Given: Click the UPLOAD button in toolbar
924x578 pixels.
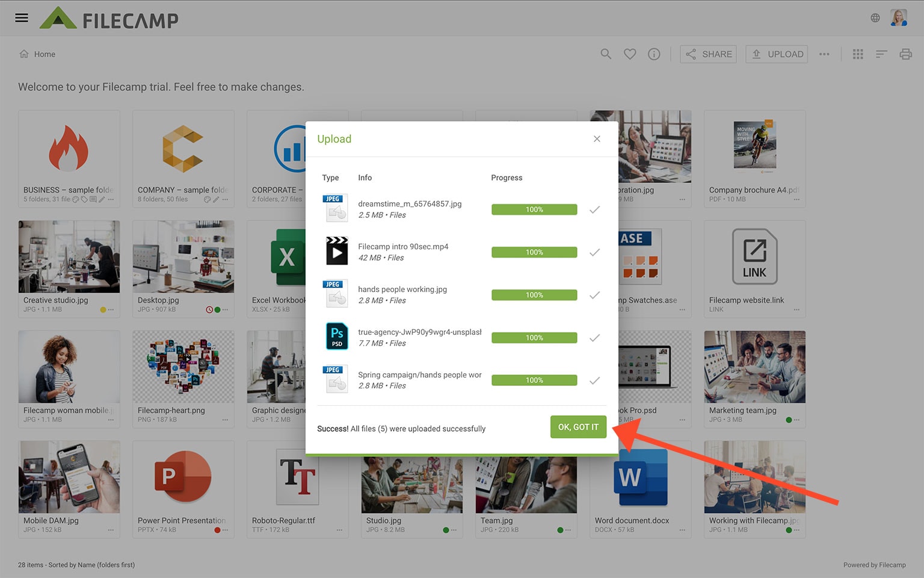Looking at the screenshot, I should click(x=777, y=54).
